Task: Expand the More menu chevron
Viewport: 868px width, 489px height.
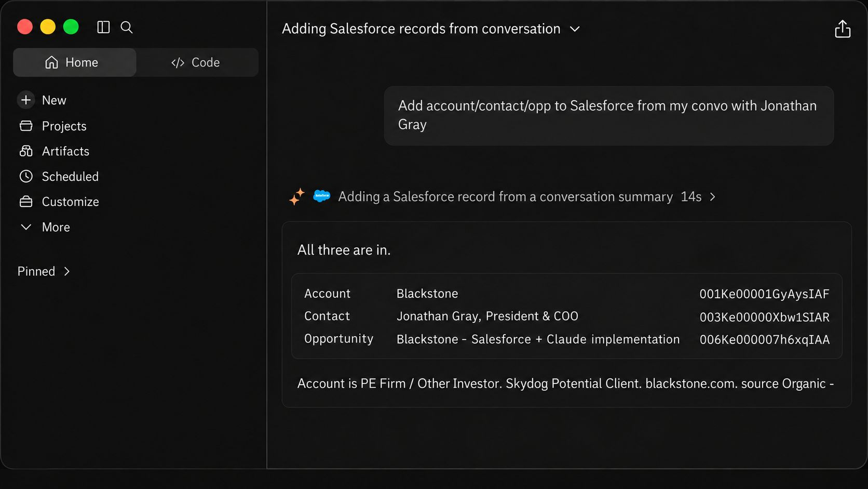Action: [x=26, y=227]
